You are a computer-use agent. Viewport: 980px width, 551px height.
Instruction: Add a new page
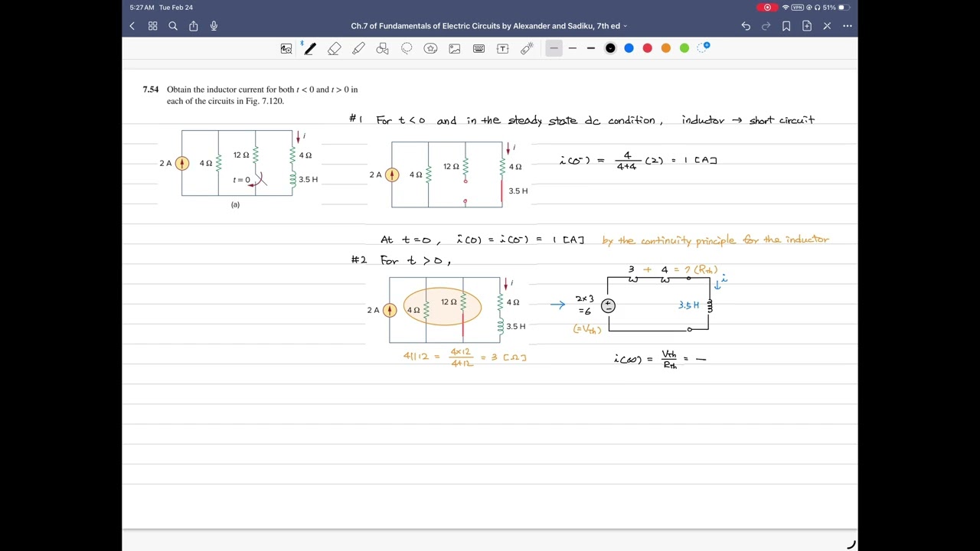[x=807, y=26]
